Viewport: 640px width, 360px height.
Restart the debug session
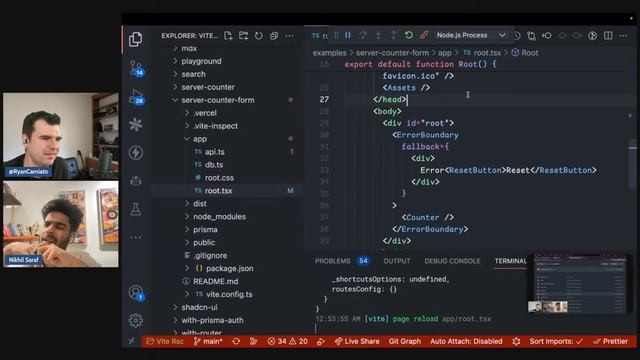click(x=409, y=36)
